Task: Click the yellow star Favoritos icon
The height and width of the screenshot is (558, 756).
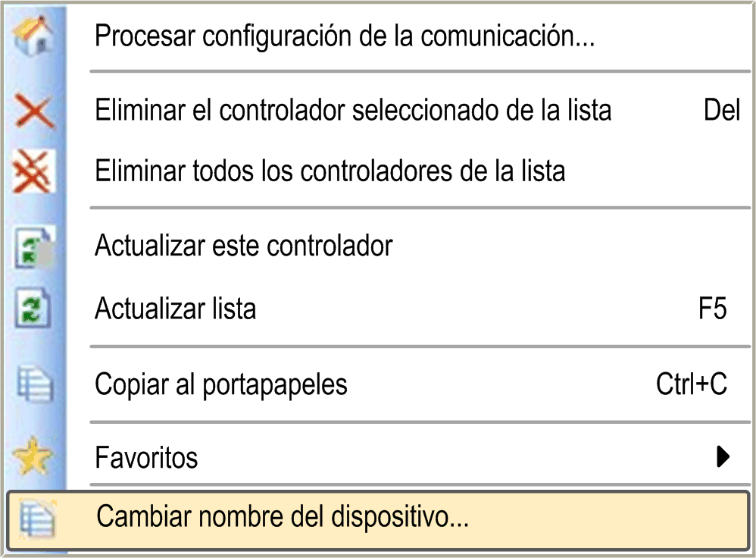Action: (34, 458)
